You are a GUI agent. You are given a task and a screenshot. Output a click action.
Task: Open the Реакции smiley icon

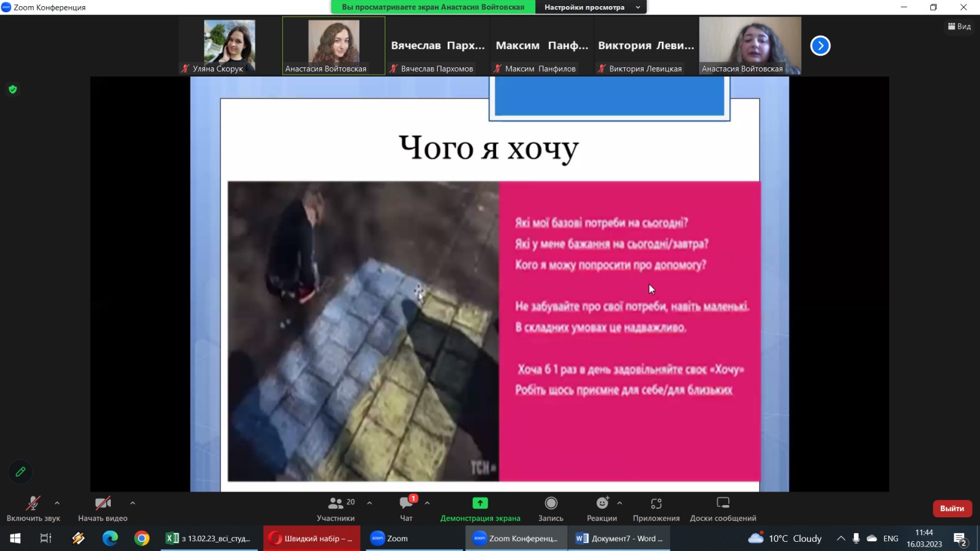pos(602,503)
